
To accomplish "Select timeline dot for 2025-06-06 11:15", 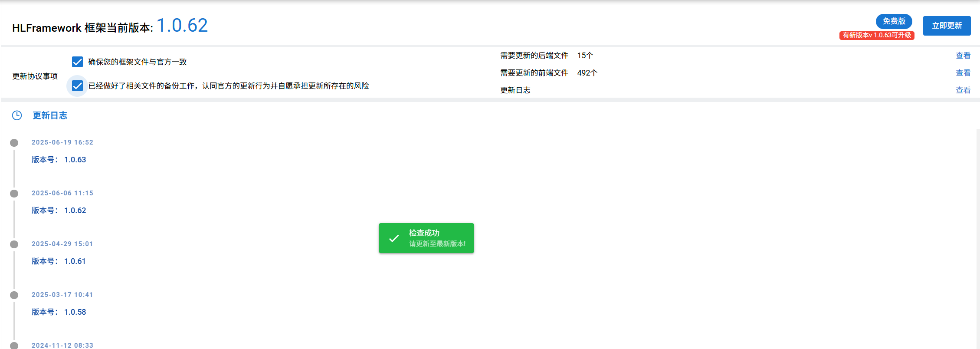I will tap(14, 194).
